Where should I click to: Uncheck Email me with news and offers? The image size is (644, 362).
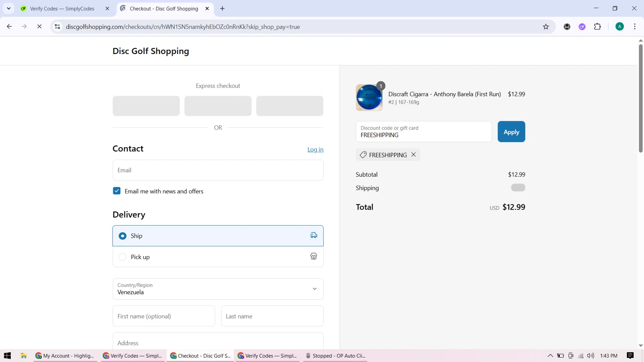pyautogui.click(x=117, y=191)
